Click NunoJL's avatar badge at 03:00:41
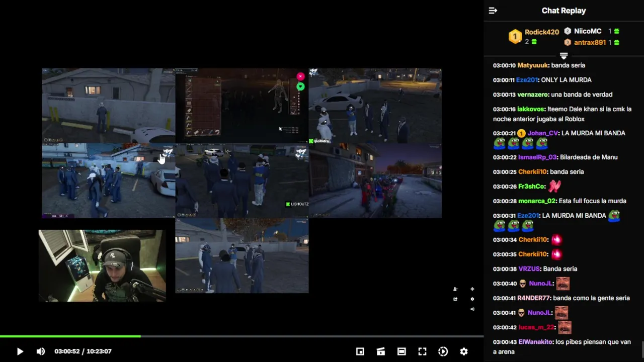 (522, 313)
